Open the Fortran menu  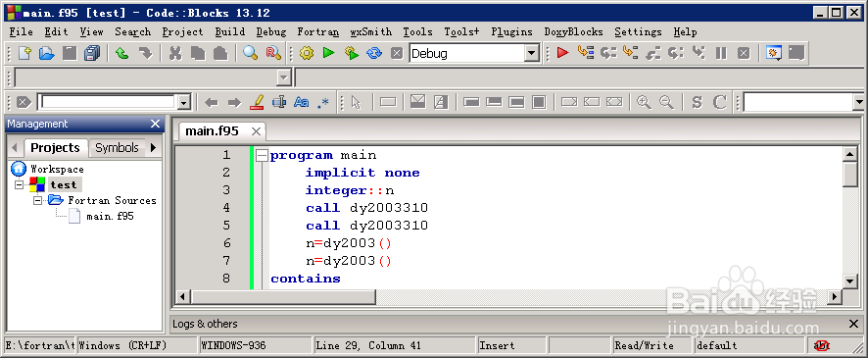(x=317, y=32)
